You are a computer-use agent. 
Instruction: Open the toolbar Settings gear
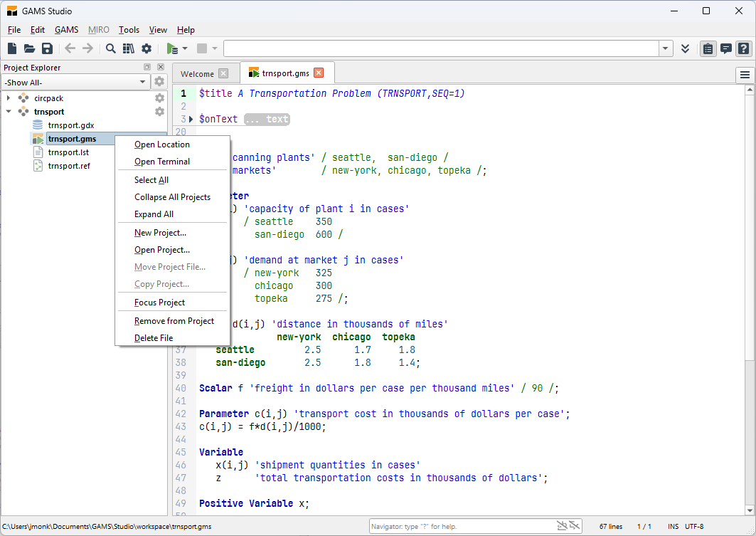147,48
